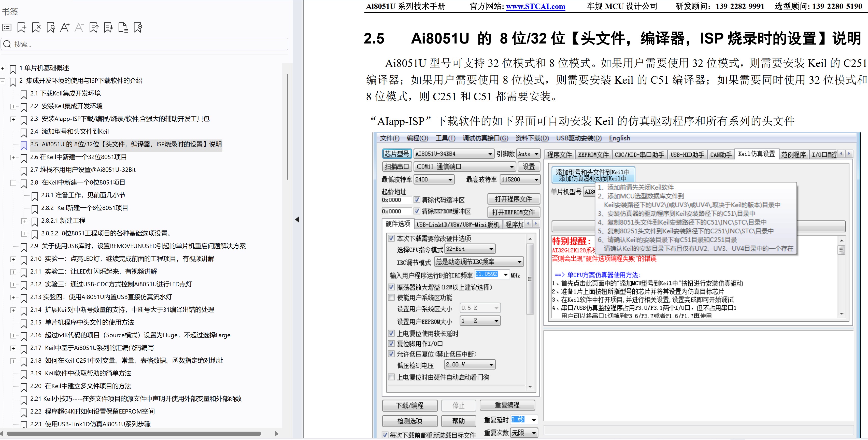The width and height of the screenshot is (868, 440).
Task: Click the 重复编程 button
Action: click(x=507, y=405)
